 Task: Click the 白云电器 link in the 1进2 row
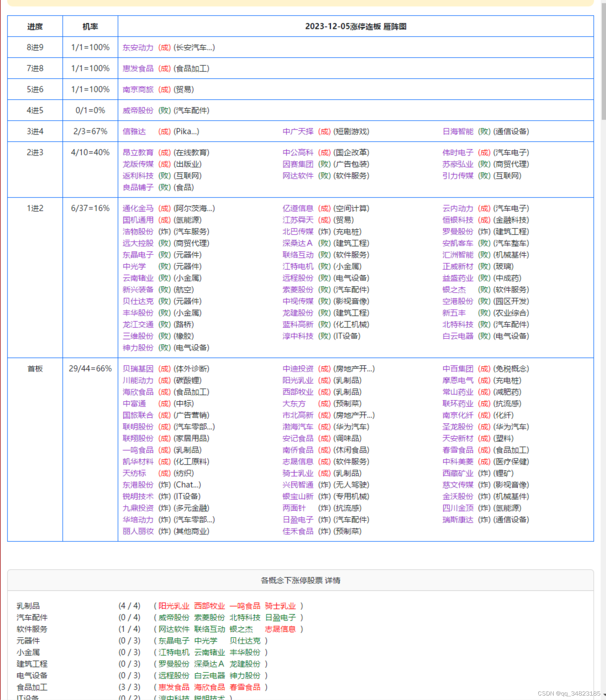pyautogui.click(x=458, y=336)
